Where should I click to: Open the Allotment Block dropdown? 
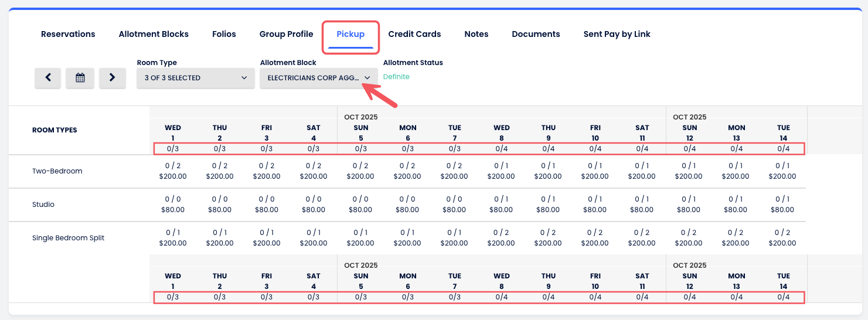pyautogui.click(x=318, y=77)
